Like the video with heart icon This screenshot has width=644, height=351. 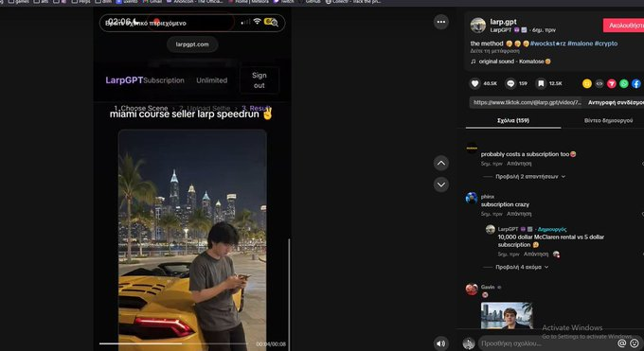click(x=474, y=83)
